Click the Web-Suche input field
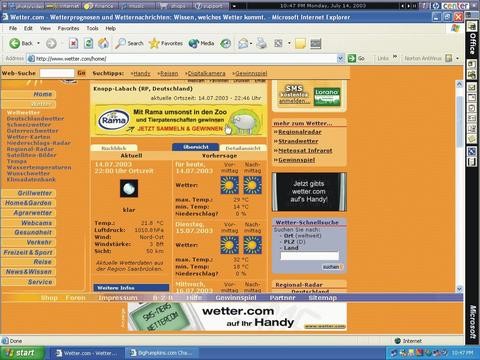The height and width of the screenshot is (360, 480). (x=57, y=73)
